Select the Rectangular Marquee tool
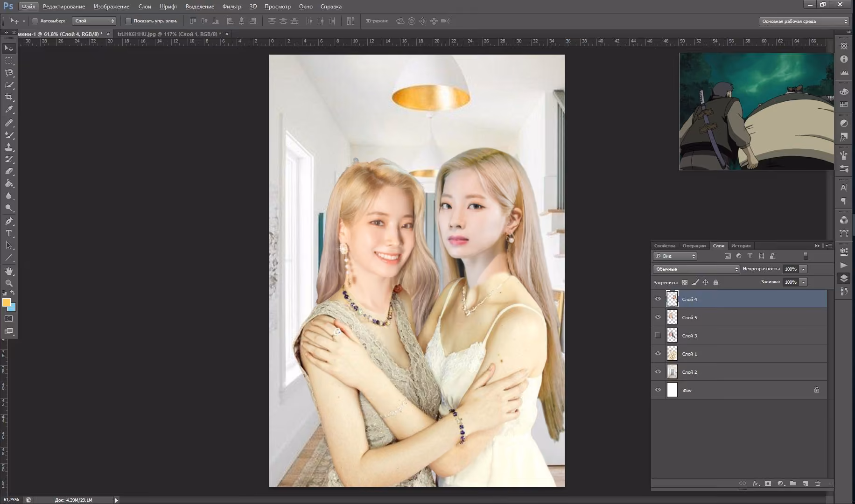This screenshot has height=504, width=855. point(9,61)
